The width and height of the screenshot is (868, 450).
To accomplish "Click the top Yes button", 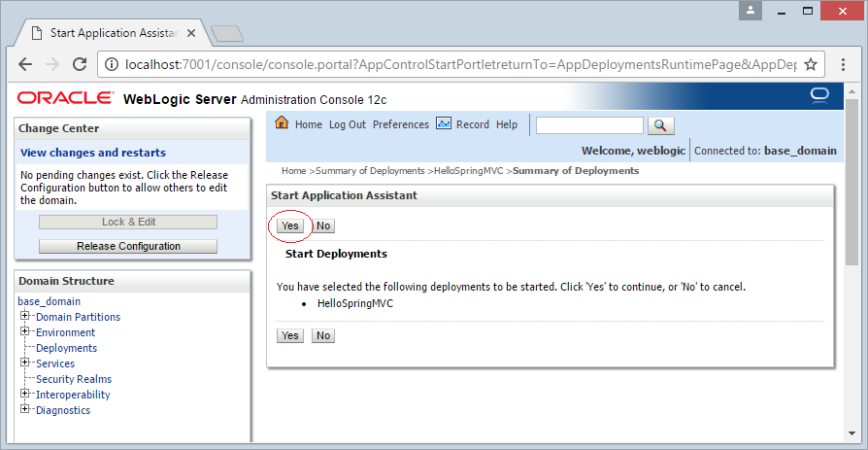I will [x=290, y=225].
